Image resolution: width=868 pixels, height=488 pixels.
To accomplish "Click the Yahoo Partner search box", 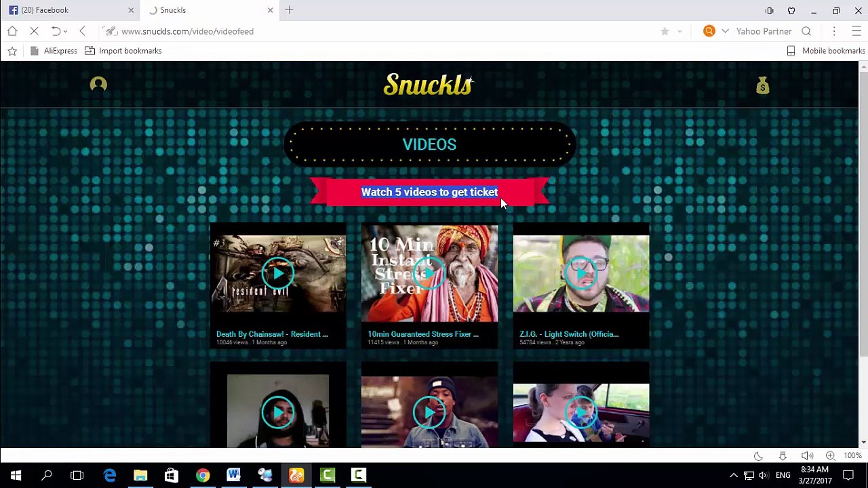I will 764,31.
